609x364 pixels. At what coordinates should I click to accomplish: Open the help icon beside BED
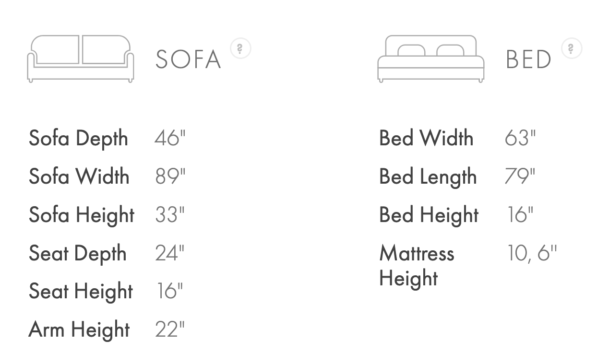pyautogui.click(x=571, y=49)
